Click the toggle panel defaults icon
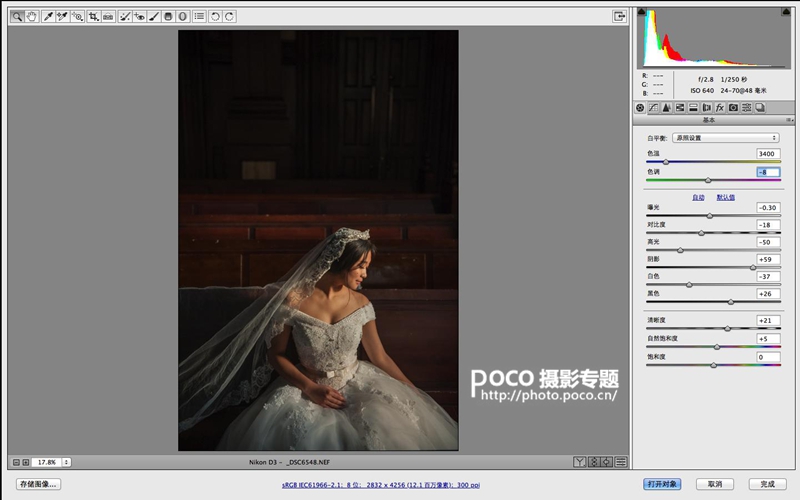This screenshot has width=800, height=500. pyautogui.click(x=621, y=462)
